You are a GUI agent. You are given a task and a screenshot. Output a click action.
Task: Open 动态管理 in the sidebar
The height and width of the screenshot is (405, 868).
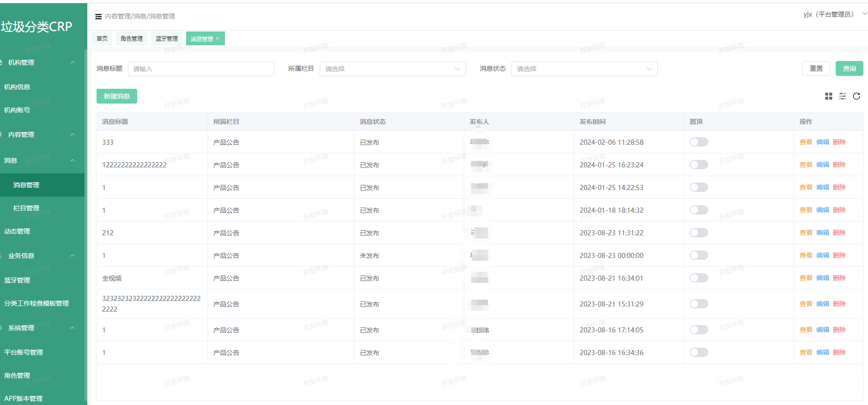coord(17,231)
